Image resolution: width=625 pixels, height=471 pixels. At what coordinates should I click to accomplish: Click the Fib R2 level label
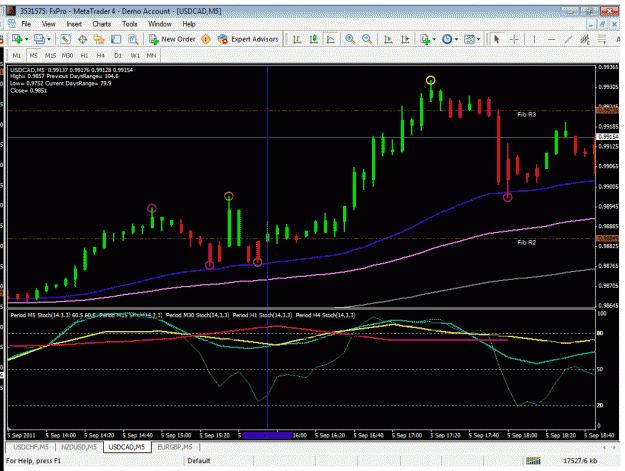click(x=527, y=242)
